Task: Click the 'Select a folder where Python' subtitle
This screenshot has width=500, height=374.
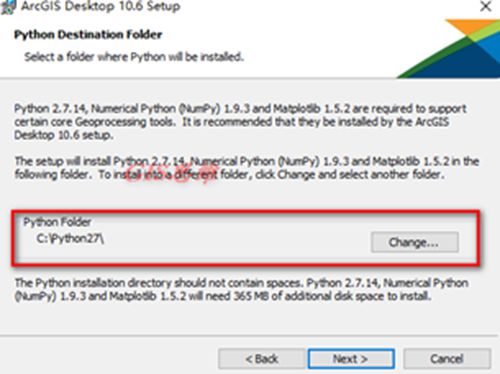Action: coord(134,57)
